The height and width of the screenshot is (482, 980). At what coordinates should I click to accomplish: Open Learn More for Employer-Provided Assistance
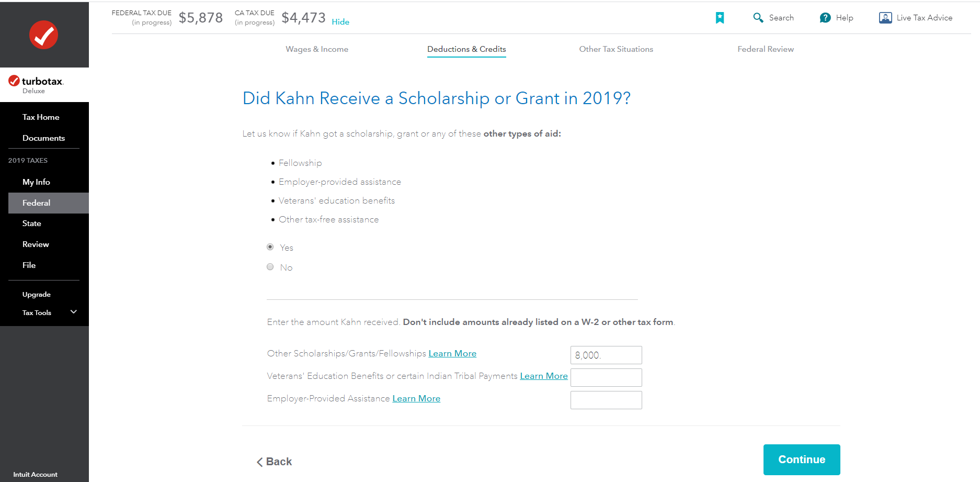coord(416,399)
